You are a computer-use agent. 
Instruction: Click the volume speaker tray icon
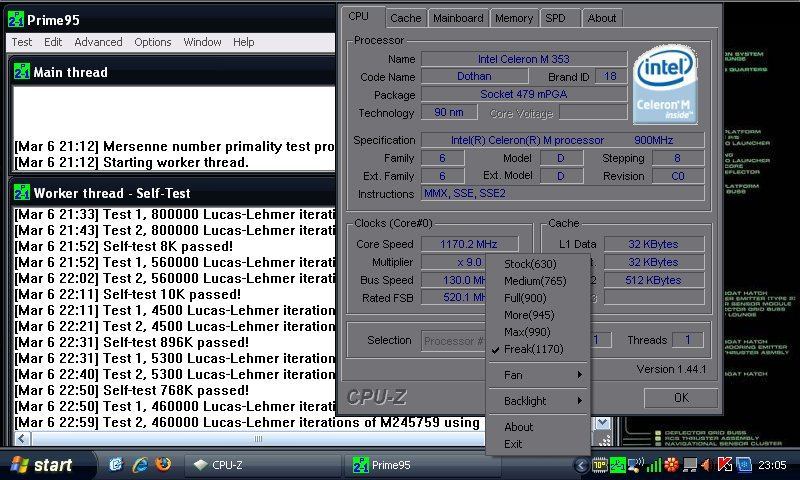707,465
